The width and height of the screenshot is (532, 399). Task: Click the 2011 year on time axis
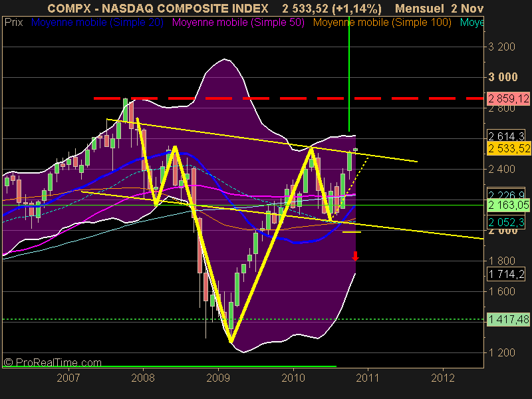(368, 378)
